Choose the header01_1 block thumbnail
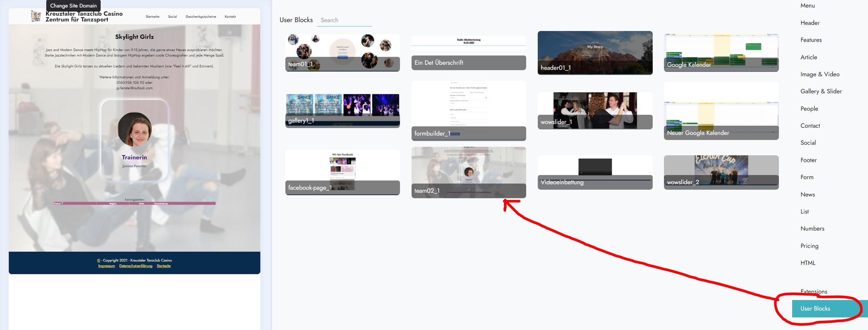 pyautogui.click(x=595, y=53)
